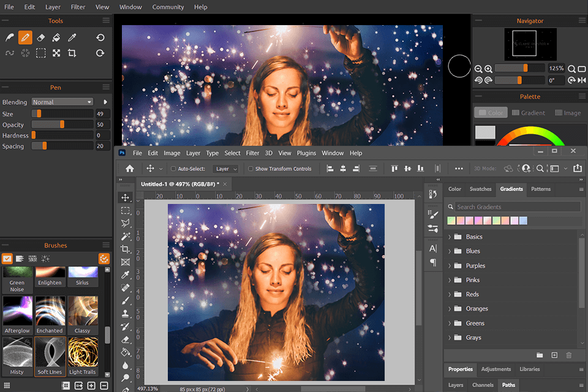Select the Eraser tool in Tools panel
The width and height of the screenshot is (588, 392).
[40, 37]
